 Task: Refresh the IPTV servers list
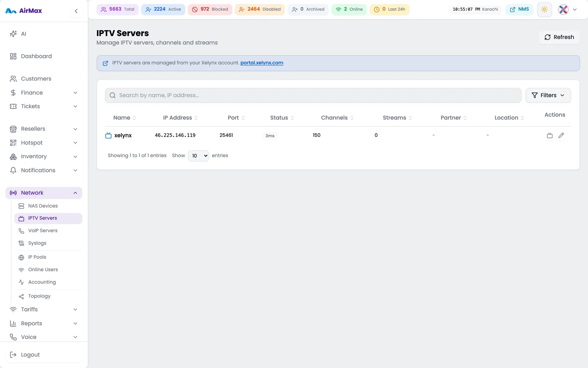coord(559,37)
